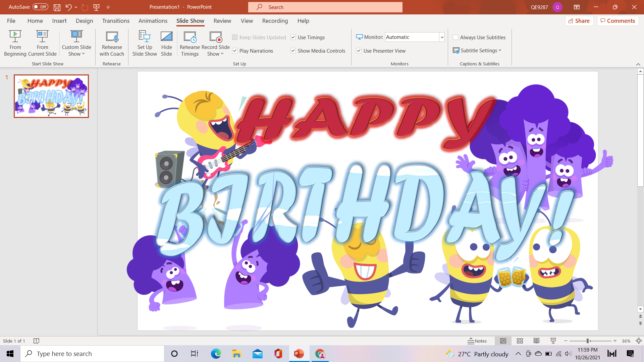The height and width of the screenshot is (362, 644).
Task: Click the Hide Slide button
Action: tap(166, 43)
